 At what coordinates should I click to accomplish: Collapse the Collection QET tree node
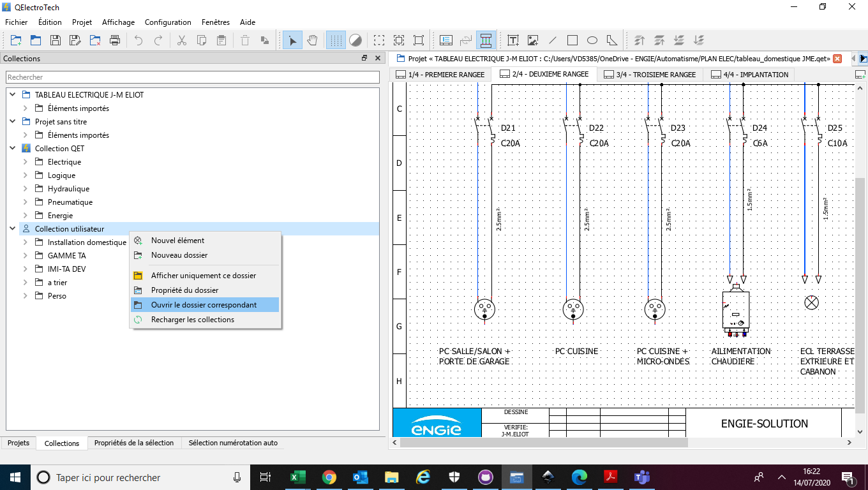[13, 149]
